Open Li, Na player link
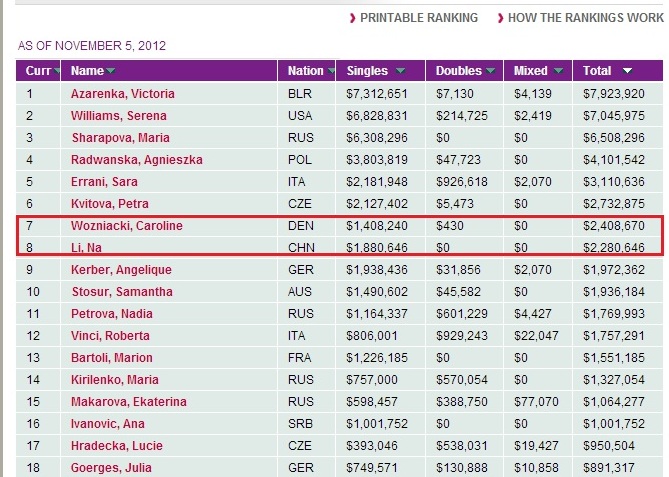The width and height of the screenshot is (669, 477). pyautogui.click(x=86, y=248)
